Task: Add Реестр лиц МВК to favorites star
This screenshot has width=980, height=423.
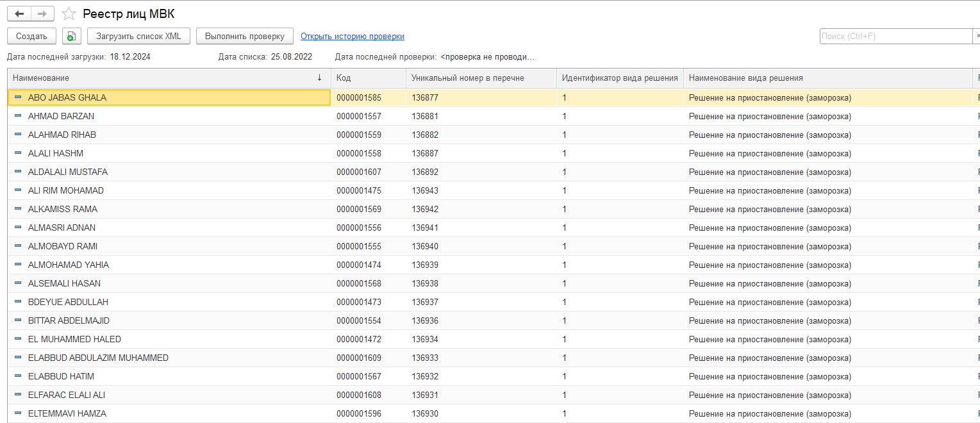Action: point(69,14)
